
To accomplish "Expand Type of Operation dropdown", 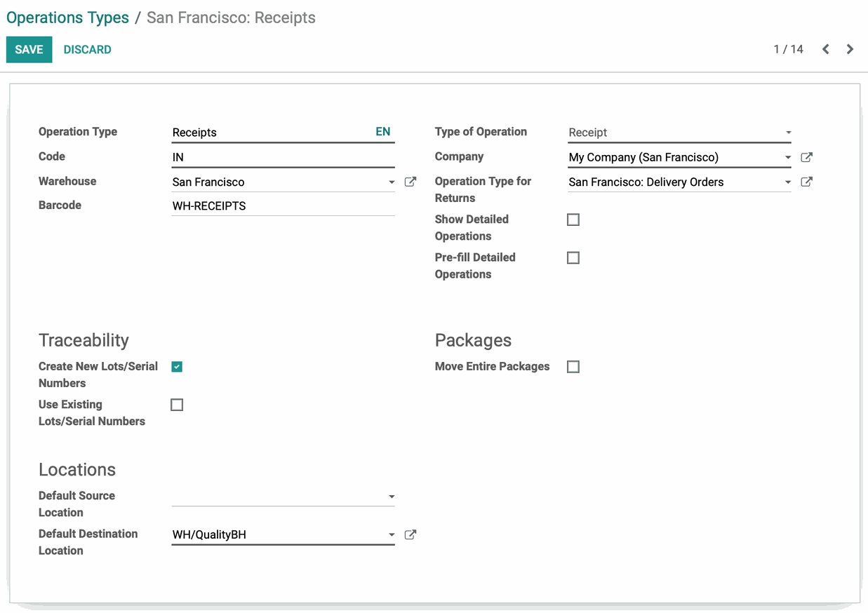I will coord(788,133).
